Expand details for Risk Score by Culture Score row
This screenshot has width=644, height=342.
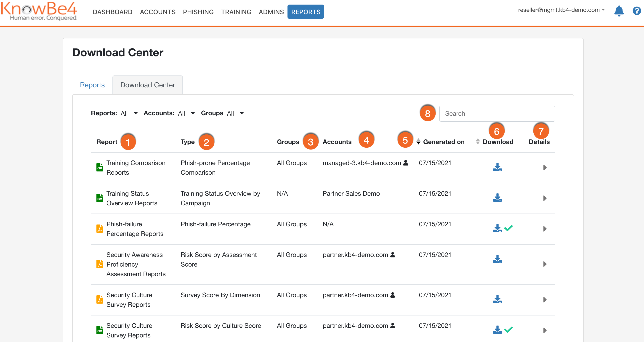(545, 330)
